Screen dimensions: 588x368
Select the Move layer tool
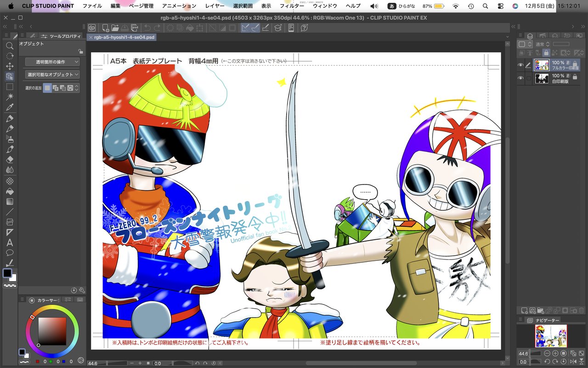click(x=10, y=66)
